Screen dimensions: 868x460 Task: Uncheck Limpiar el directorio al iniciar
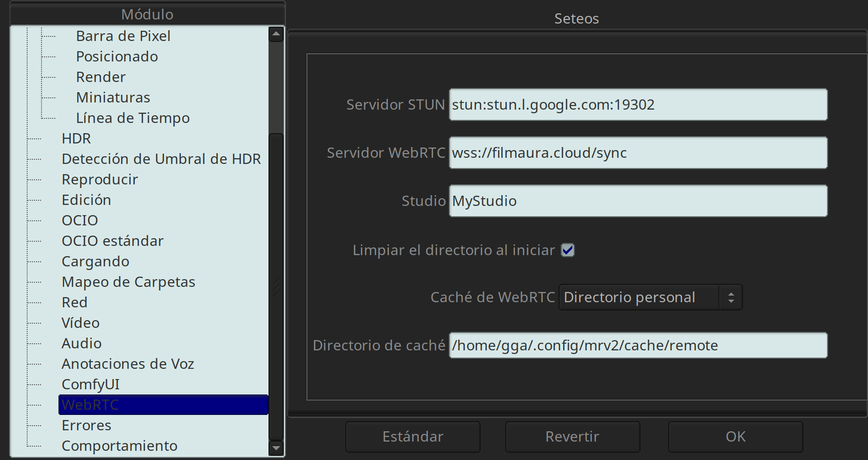pyautogui.click(x=568, y=250)
